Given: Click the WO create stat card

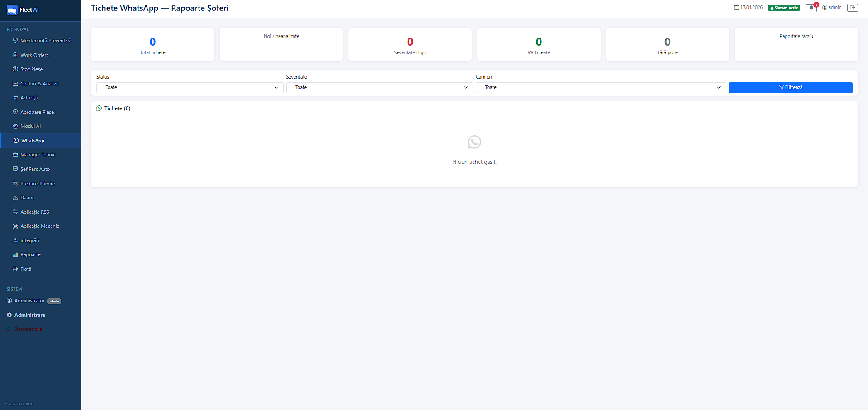Looking at the screenshot, I should pyautogui.click(x=539, y=44).
